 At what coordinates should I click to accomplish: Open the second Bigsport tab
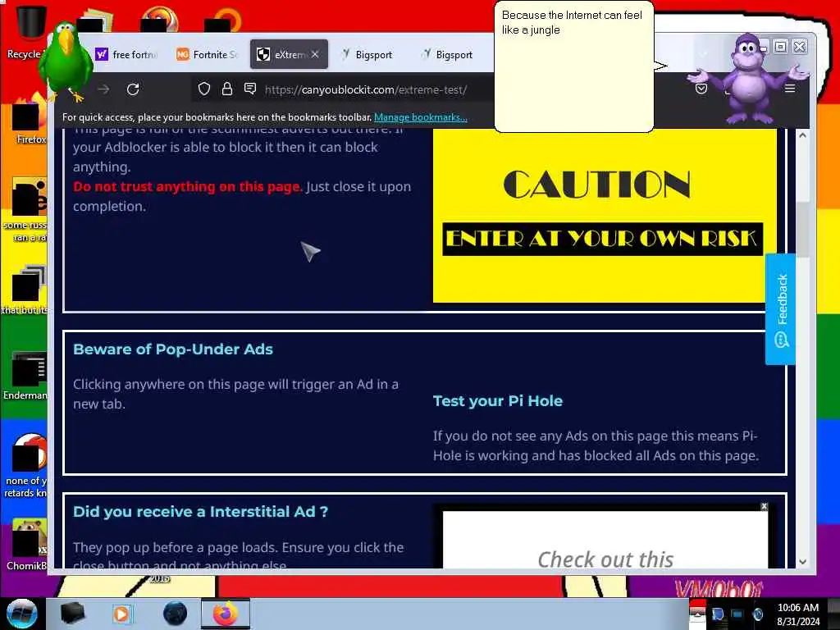click(448, 54)
